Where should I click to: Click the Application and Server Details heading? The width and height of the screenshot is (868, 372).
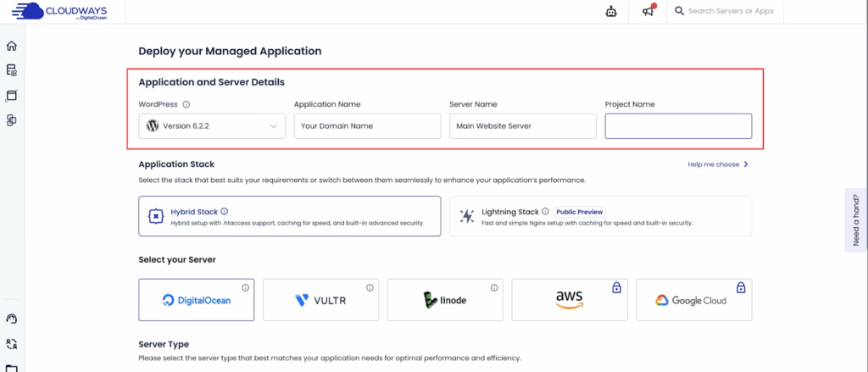(x=211, y=82)
